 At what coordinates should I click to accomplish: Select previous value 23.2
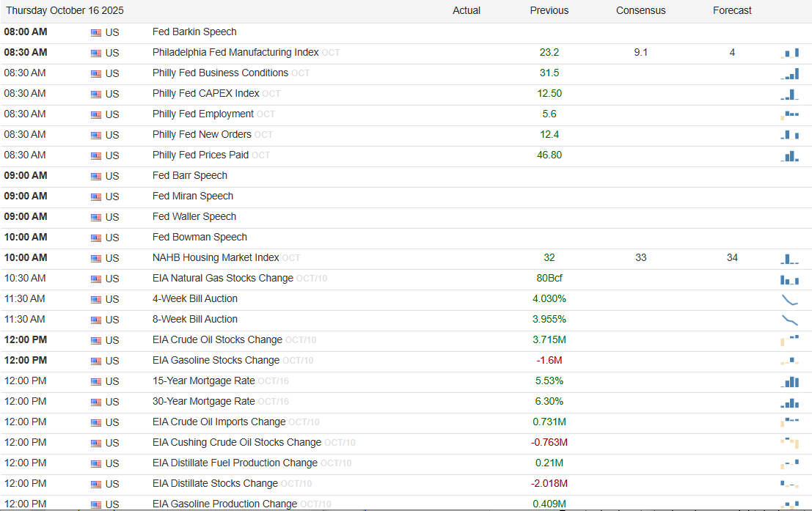click(x=549, y=52)
